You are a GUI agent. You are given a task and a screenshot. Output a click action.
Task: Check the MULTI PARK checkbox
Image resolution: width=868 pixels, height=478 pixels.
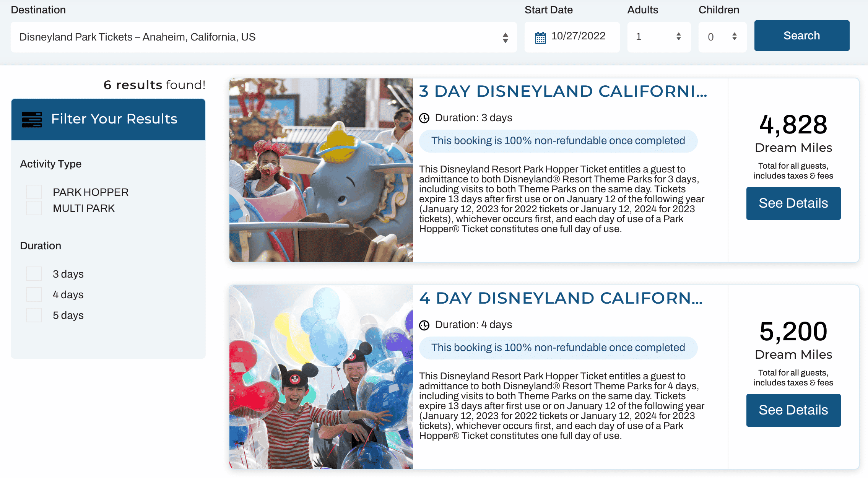34,208
